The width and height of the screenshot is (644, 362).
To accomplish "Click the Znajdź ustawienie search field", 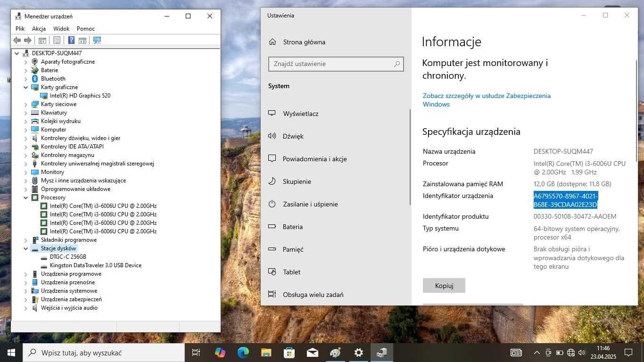I will click(336, 64).
